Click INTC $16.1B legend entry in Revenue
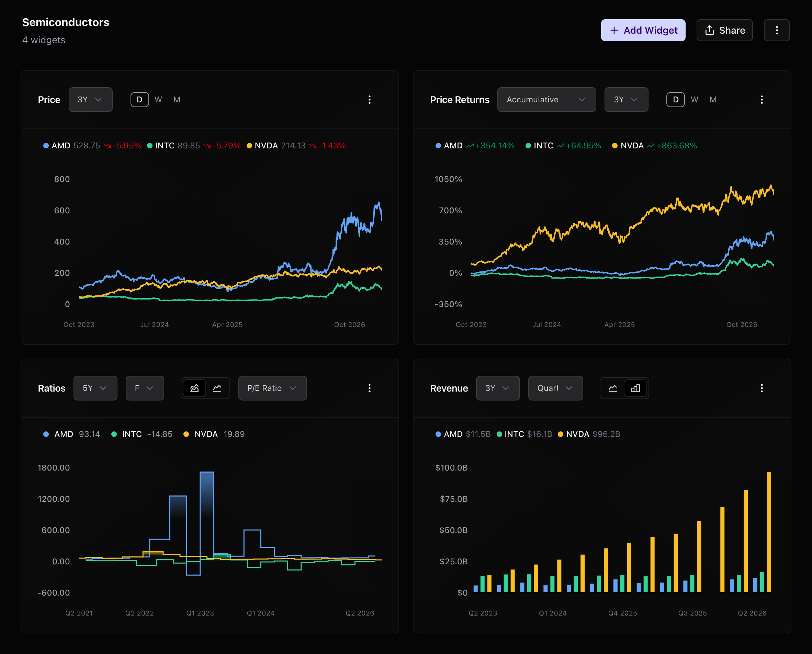Screen dimensions: 812x654 524,434
